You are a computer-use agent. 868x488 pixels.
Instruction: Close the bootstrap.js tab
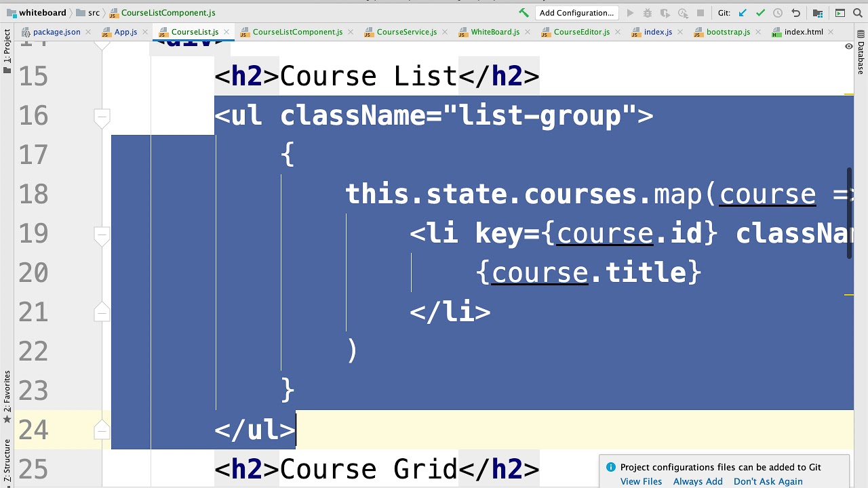tap(757, 32)
